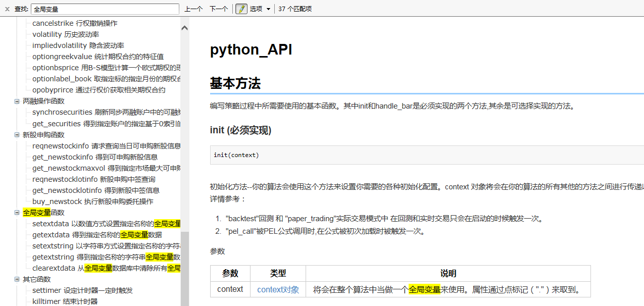Open settimer 设定计时器 entry
The height and width of the screenshot is (306, 644).
pyautogui.click(x=82, y=290)
